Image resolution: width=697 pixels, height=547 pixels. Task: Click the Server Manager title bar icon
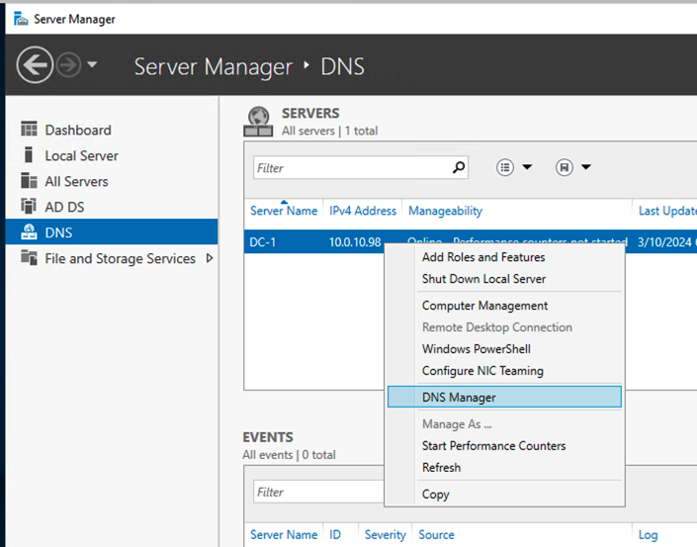pos(20,19)
